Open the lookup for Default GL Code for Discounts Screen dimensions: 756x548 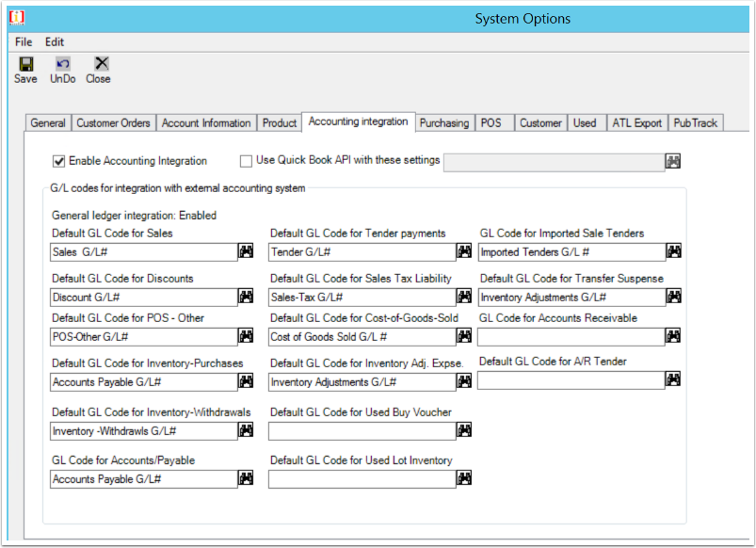click(x=246, y=297)
